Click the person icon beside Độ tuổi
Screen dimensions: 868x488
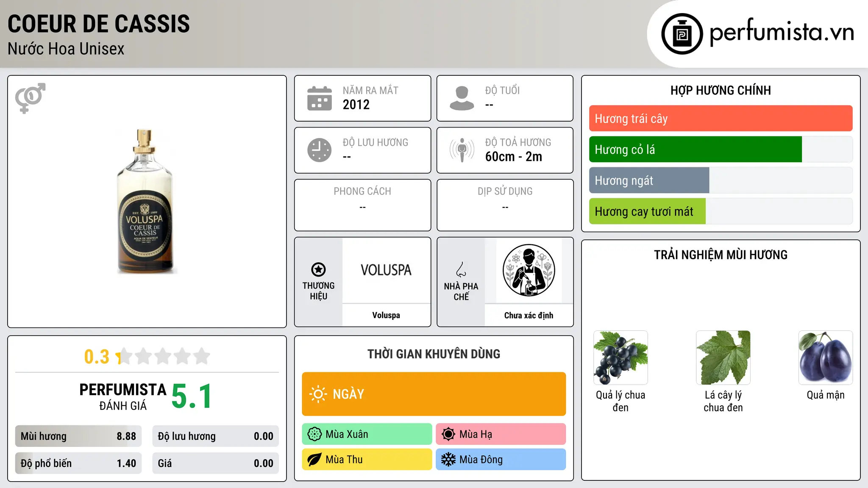click(462, 98)
